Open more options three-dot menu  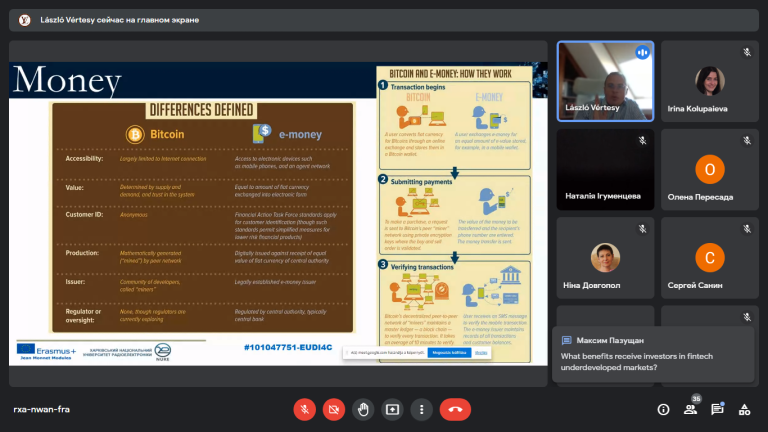(421, 409)
